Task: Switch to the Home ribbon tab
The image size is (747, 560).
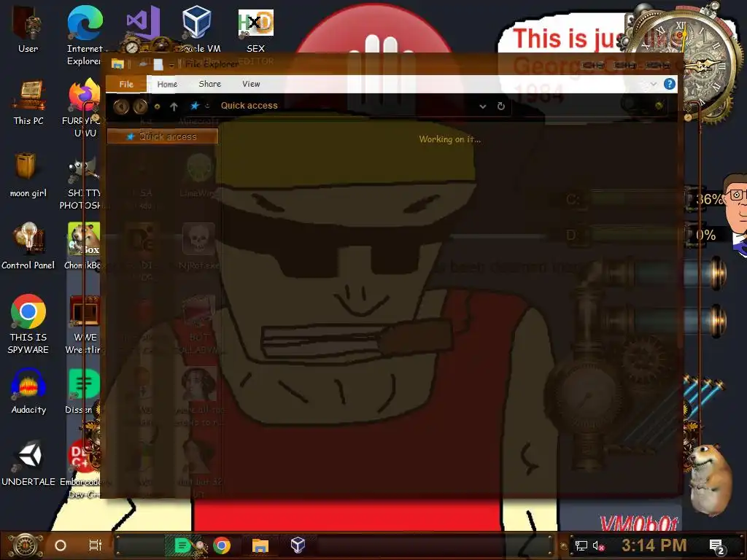Action: pyautogui.click(x=167, y=85)
